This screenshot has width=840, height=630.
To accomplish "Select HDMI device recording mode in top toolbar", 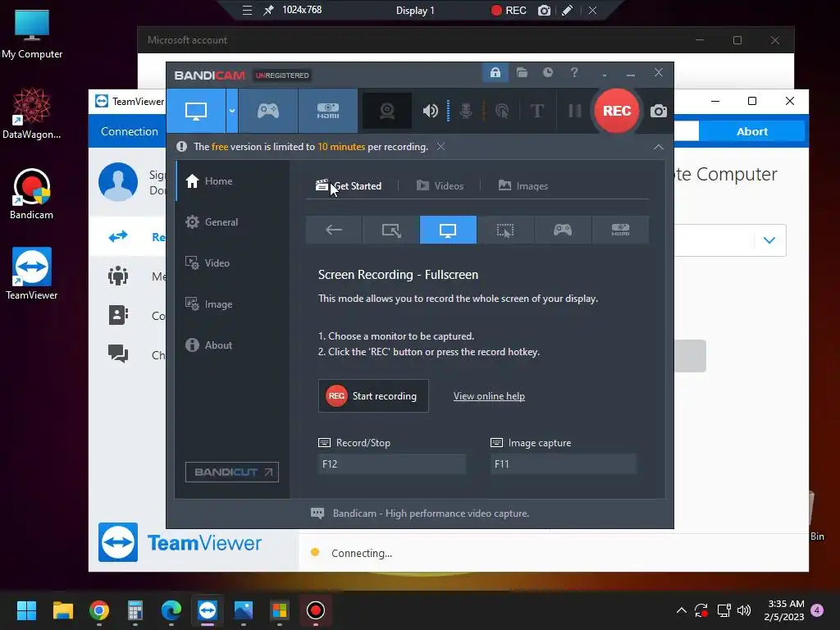I will click(328, 111).
